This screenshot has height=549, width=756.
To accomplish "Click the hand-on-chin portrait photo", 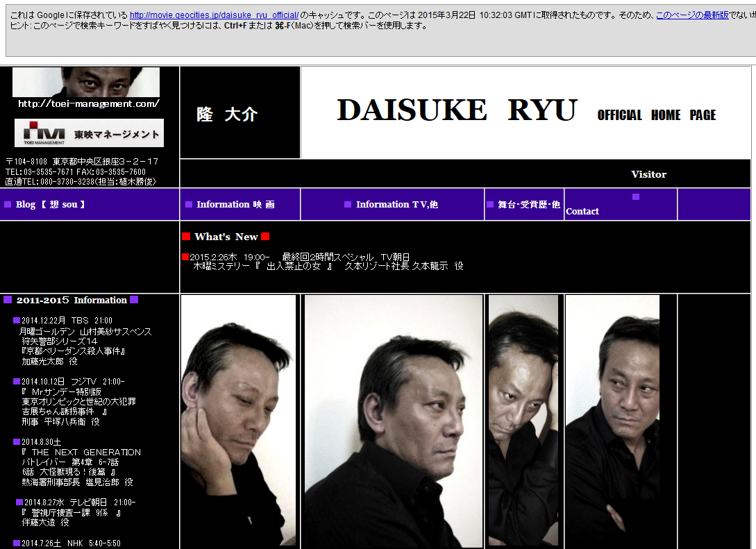I will click(238, 421).
